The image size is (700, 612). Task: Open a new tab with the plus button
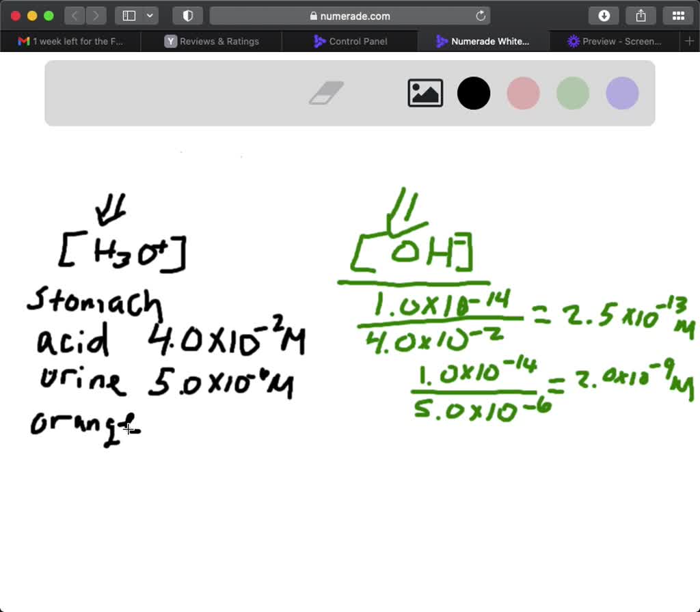[689, 41]
